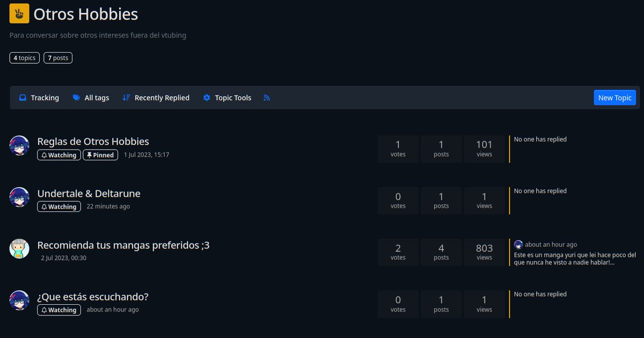
Task: Click the avatar of ¿Que estás escuchando?
Action: point(19,301)
